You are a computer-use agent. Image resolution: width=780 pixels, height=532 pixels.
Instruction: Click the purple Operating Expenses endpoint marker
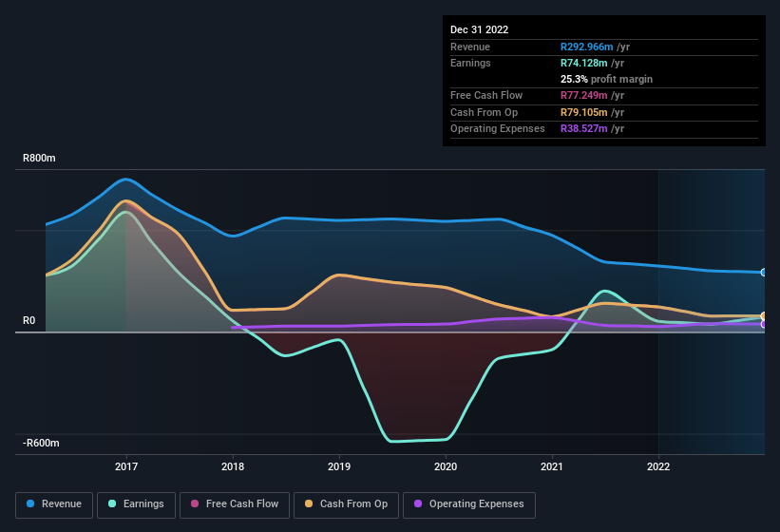click(x=763, y=324)
